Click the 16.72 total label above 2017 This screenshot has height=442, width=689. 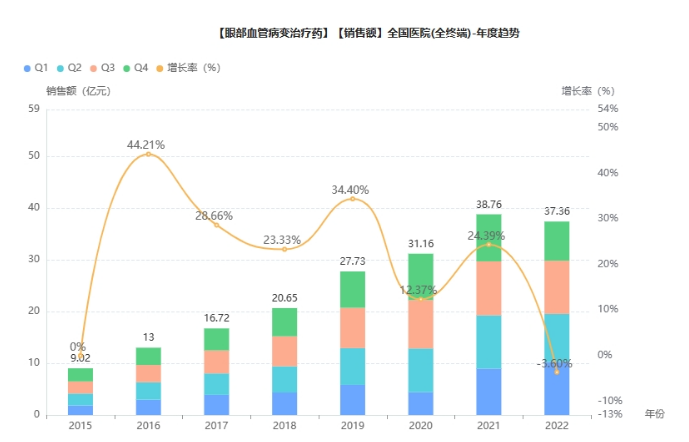217,318
